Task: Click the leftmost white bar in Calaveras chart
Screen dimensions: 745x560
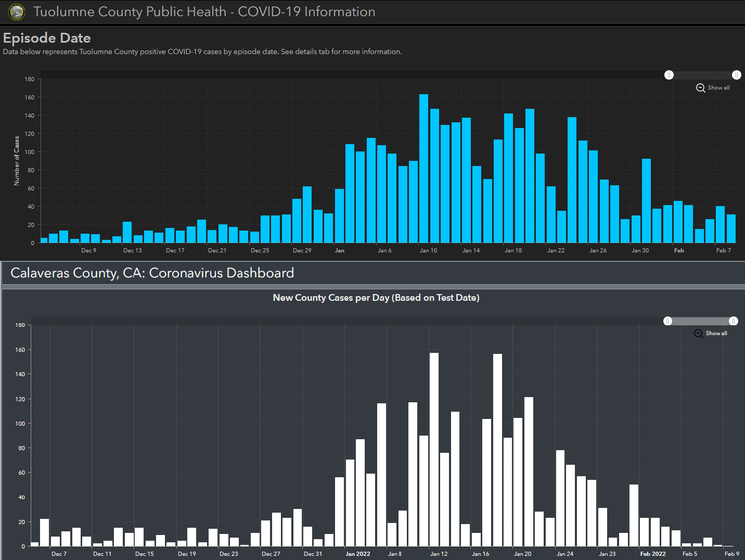Action: point(35,544)
